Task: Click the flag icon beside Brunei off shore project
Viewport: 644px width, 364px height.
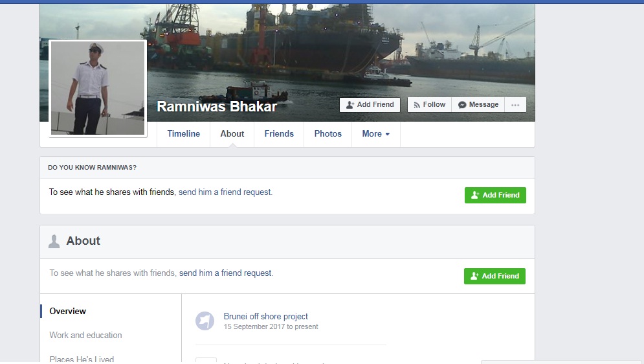Action: (x=205, y=321)
